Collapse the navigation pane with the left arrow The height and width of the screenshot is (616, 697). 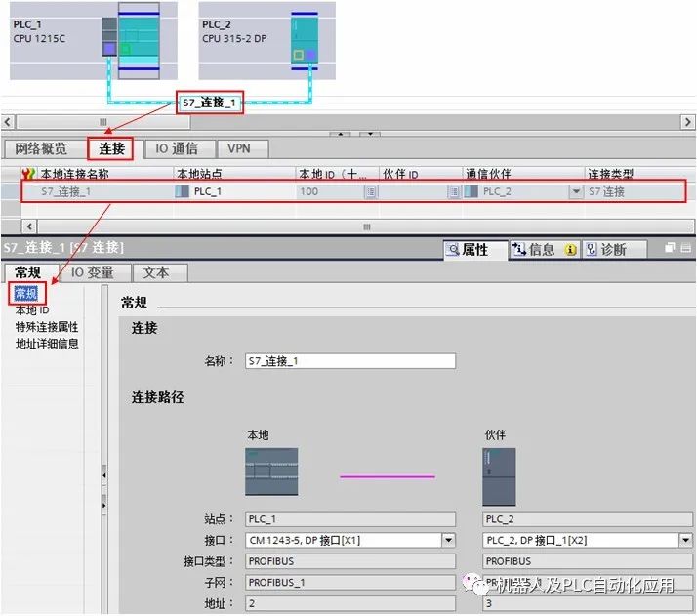[104, 476]
